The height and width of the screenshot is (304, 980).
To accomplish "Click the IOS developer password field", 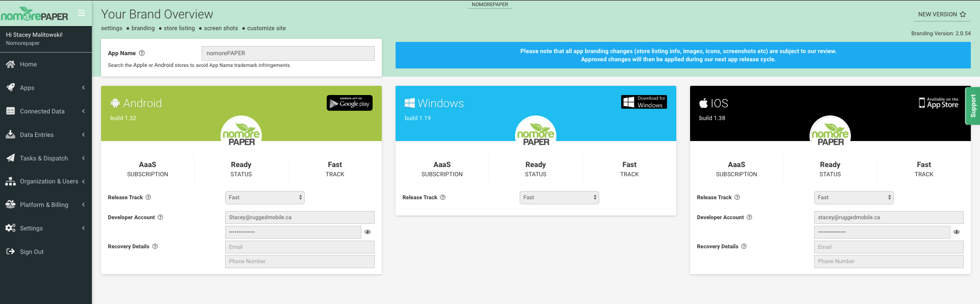I will pos(882,232).
